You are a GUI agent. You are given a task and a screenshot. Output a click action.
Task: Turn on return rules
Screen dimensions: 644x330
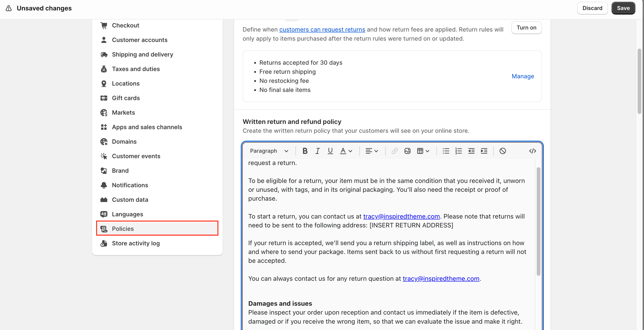(526, 28)
